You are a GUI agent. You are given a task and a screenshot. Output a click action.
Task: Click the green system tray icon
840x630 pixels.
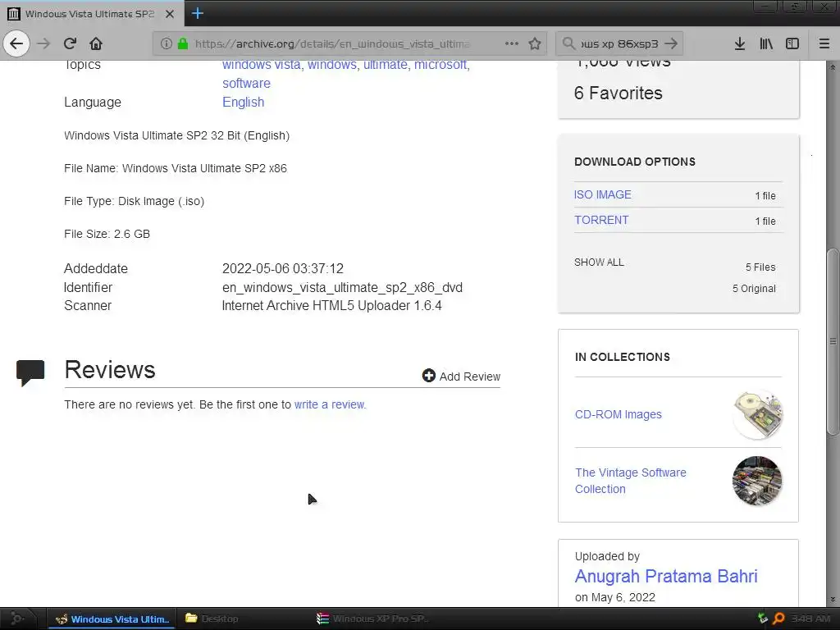763,619
